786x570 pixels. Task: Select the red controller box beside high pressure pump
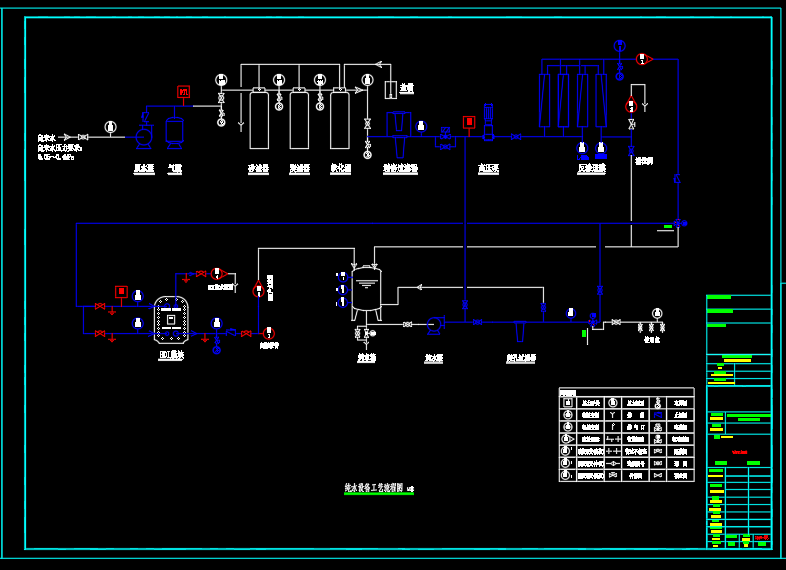coord(468,122)
